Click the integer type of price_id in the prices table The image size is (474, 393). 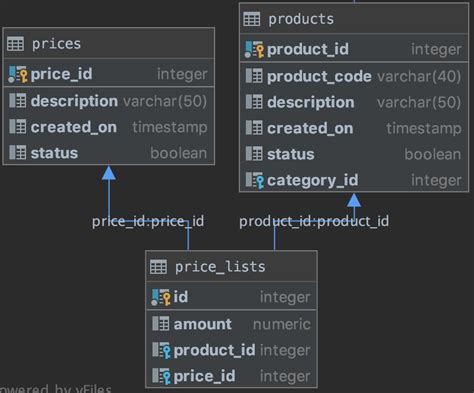tap(182, 74)
